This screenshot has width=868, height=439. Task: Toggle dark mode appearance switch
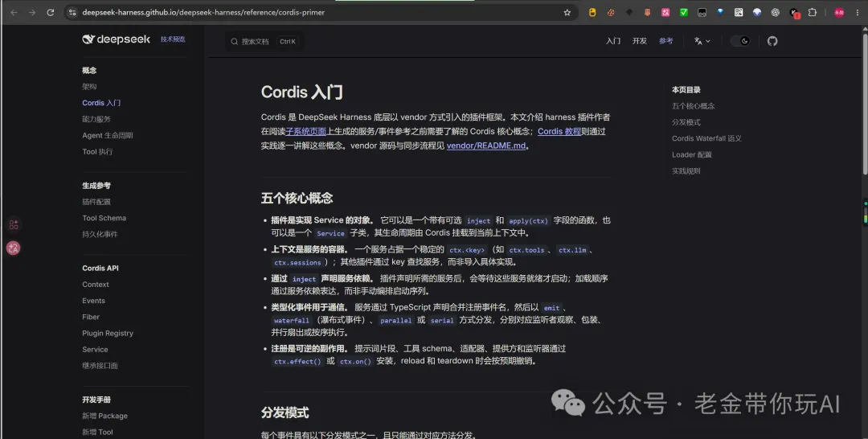click(x=740, y=41)
